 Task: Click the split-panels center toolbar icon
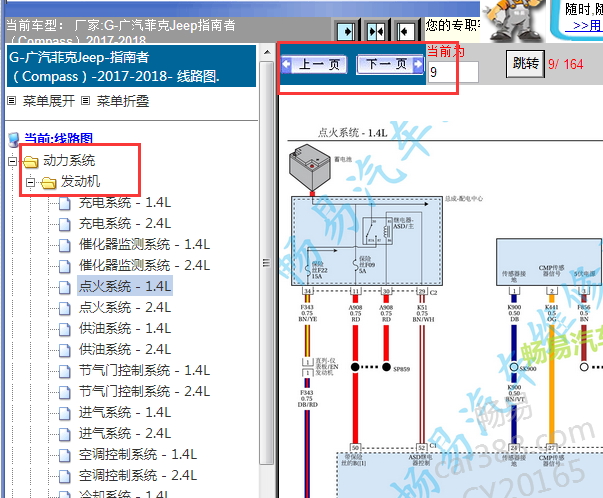pos(376,31)
